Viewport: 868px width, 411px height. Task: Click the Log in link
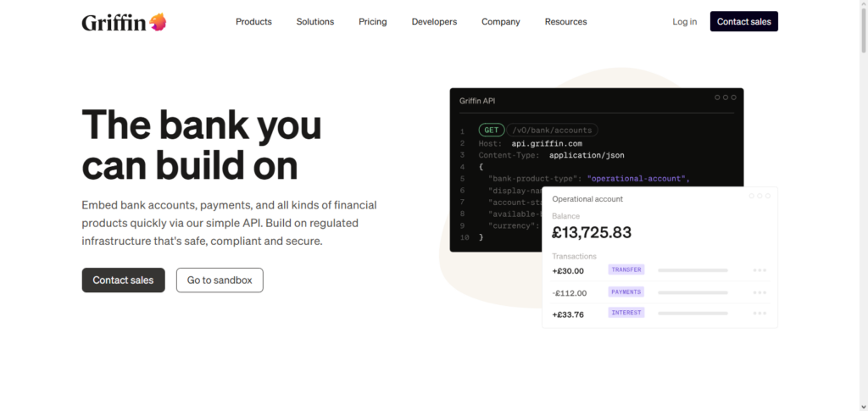point(685,22)
